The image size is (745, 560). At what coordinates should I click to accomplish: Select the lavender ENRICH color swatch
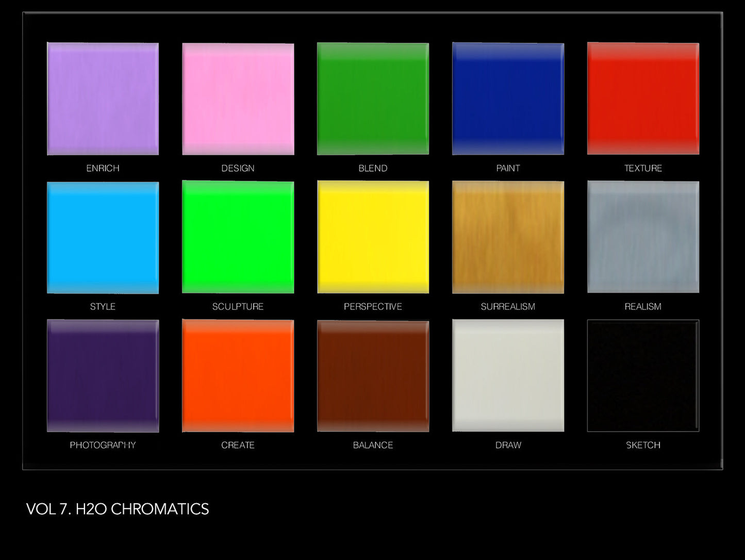click(103, 98)
